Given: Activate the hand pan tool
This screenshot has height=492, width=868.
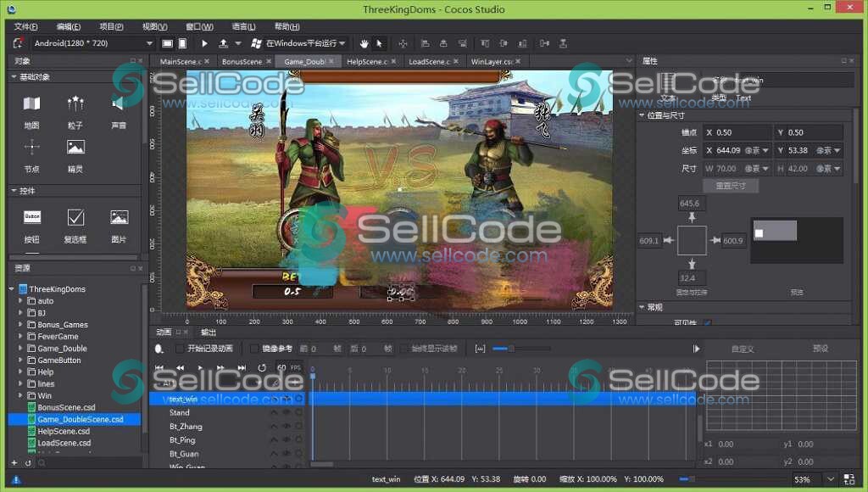Looking at the screenshot, I should (364, 43).
